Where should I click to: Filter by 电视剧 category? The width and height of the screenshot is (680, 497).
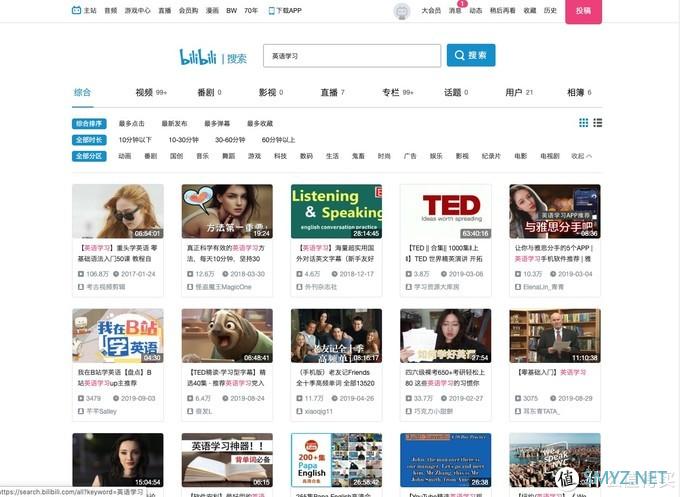550,156
